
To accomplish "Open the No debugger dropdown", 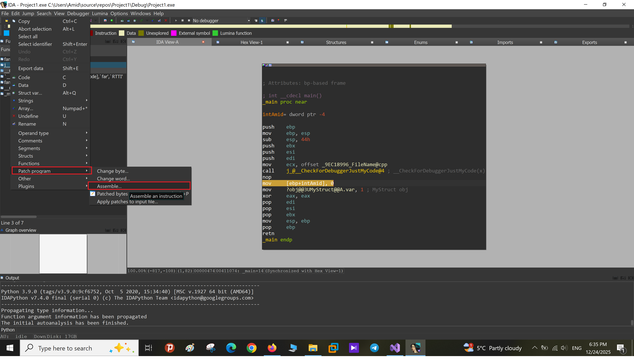I will [x=248, y=20].
